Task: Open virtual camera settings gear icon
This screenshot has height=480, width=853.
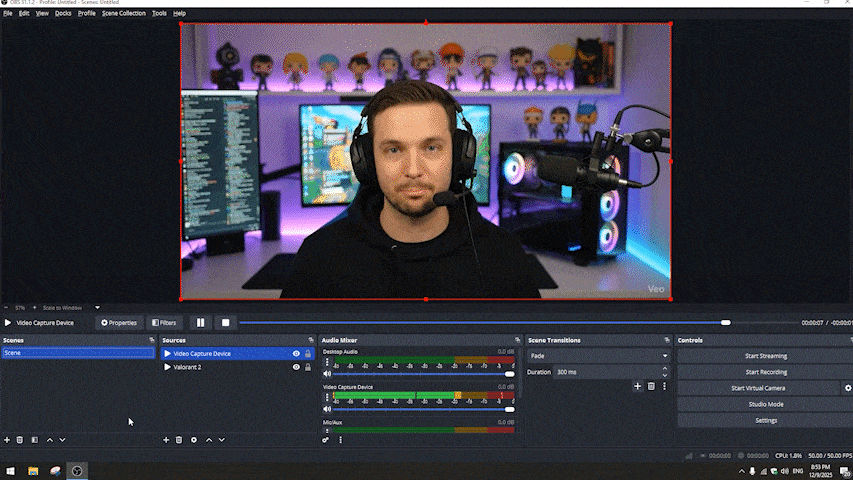Action: [848, 388]
